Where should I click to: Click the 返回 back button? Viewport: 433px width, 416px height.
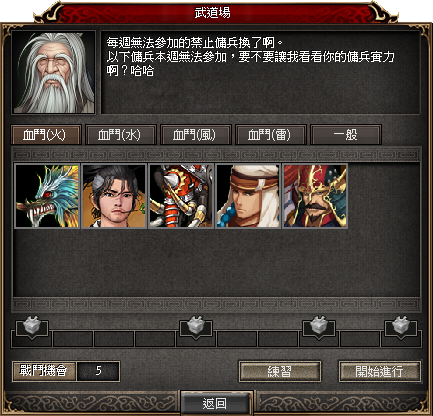(216, 404)
